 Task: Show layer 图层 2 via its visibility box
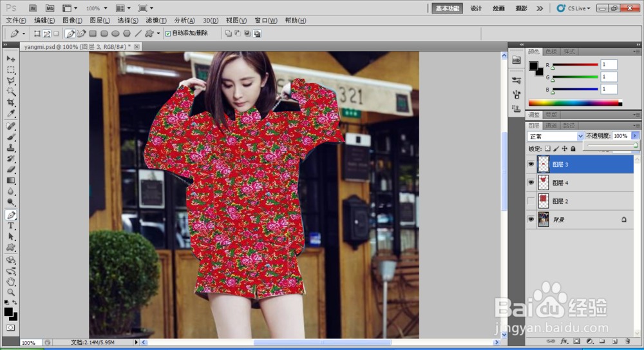click(531, 201)
